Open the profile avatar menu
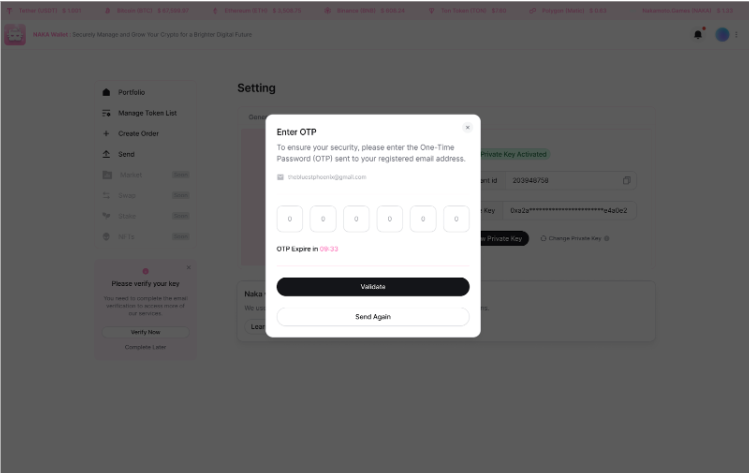Screen dimensions: 749x473 point(724,34)
